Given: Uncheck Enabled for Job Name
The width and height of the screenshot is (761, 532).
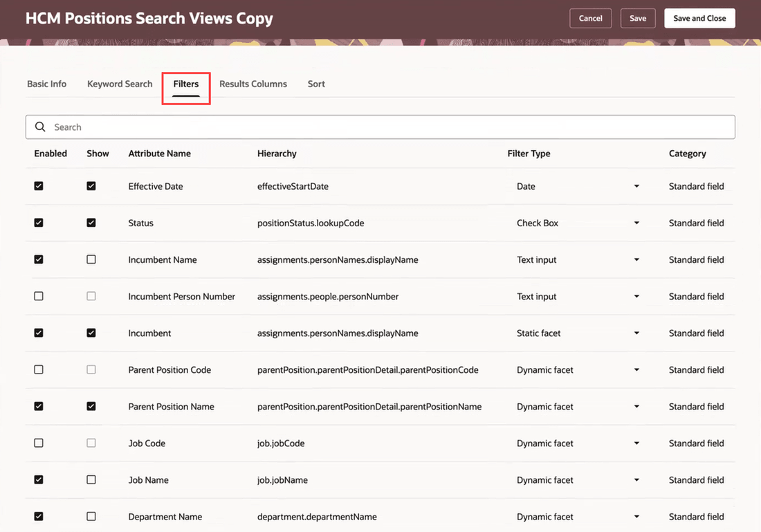Looking at the screenshot, I should 39,479.
